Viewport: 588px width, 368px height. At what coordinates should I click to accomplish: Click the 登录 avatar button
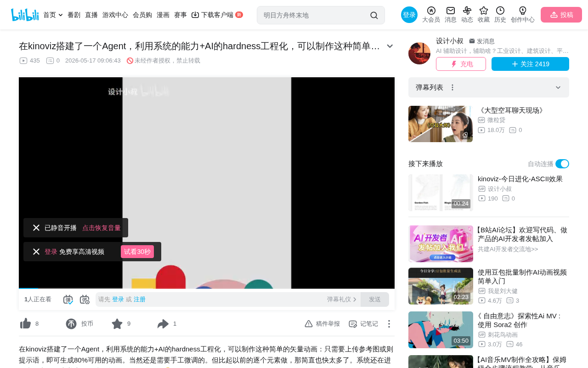(x=409, y=15)
